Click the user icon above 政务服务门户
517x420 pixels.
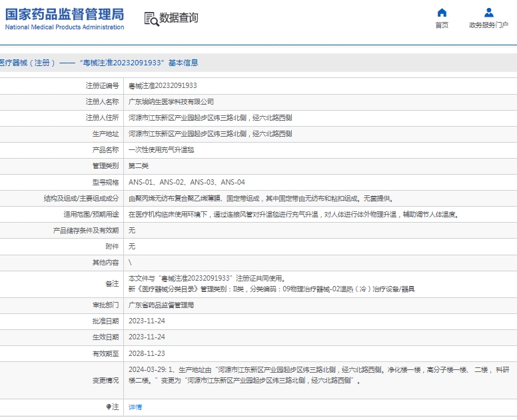pyautogui.click(x=488, y=13)
